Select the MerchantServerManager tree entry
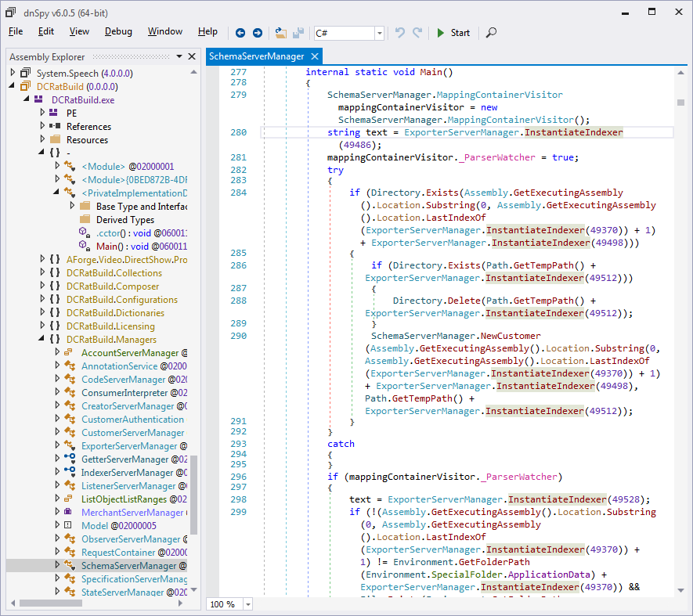 (132, 512)
